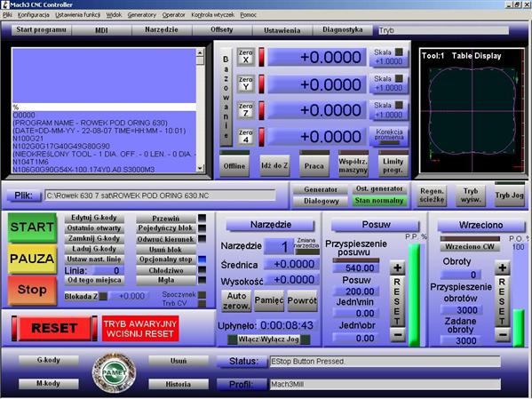Click the toolpath Table Display preview
Image resolution: width=532 pixels, height=399 pixels.
click(x=472, y=111)
